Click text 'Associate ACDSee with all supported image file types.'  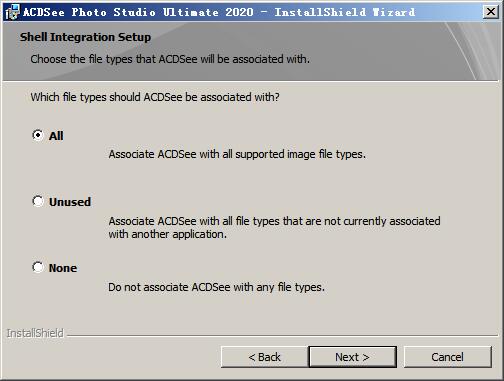pyautogui.click(x=237, y=154)
